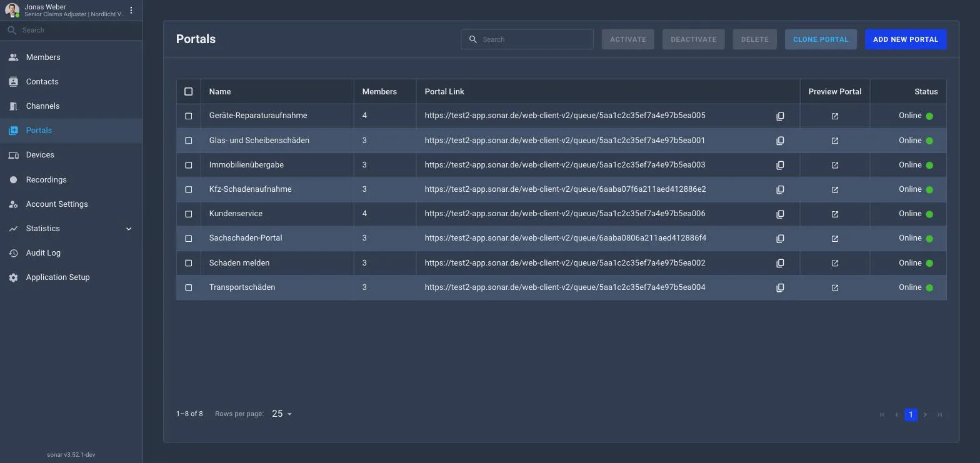Check the Glas- und Scheibenschäden row checkbox
This screenshot has height=463, width=980.
point(189,141)
